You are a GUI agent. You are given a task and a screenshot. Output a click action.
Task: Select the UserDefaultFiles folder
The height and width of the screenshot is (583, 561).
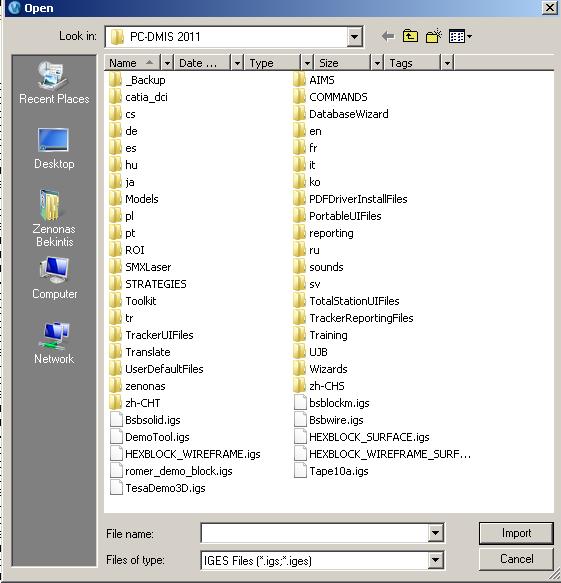click(157, 369)
